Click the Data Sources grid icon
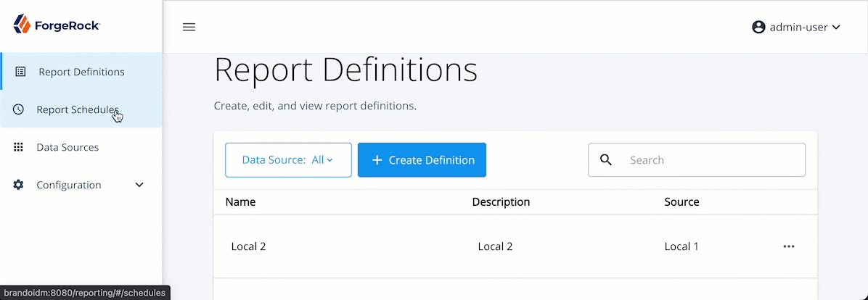This screenshot has width=868, height=300. 19,147
